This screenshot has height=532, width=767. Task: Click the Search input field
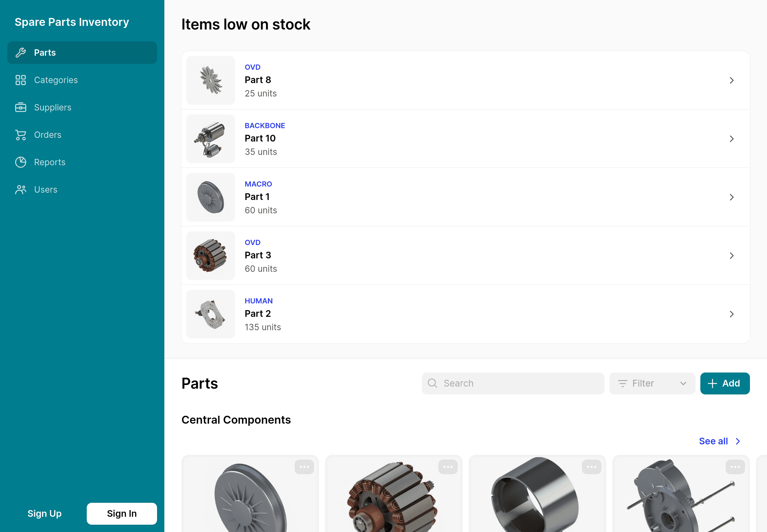(x=513, y=383)
